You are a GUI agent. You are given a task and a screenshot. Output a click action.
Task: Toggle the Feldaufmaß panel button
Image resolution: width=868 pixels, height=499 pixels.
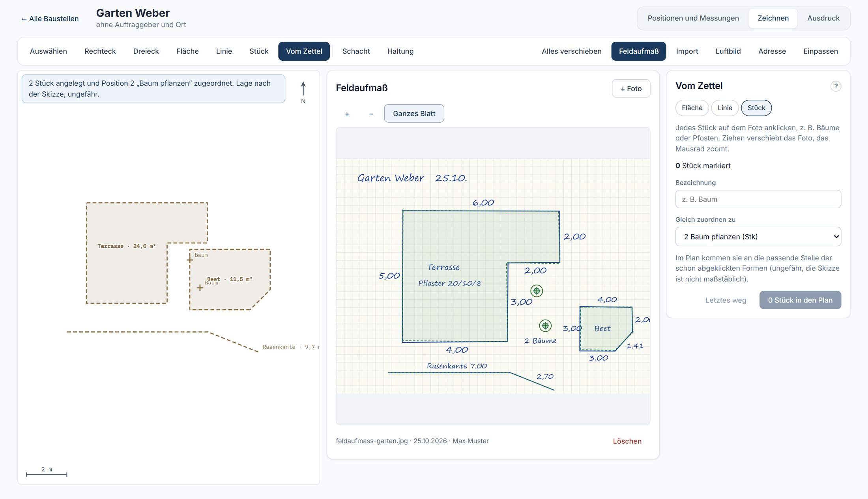coord(639,51)
